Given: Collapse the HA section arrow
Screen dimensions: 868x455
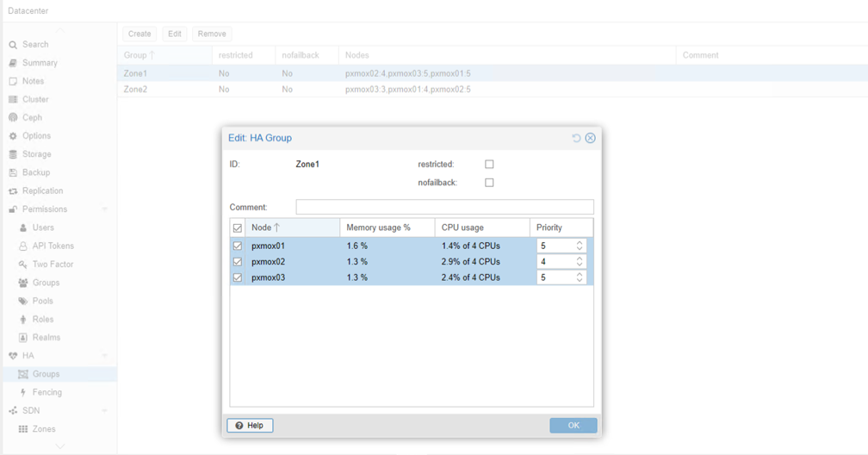Looking at the screenshot, I should tap(105, 356).
